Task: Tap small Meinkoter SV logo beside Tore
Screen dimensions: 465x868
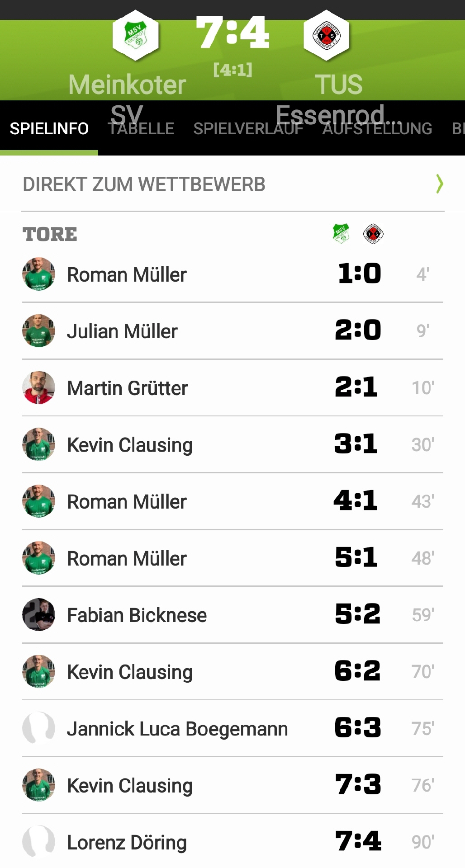Action: pos(341,233)
